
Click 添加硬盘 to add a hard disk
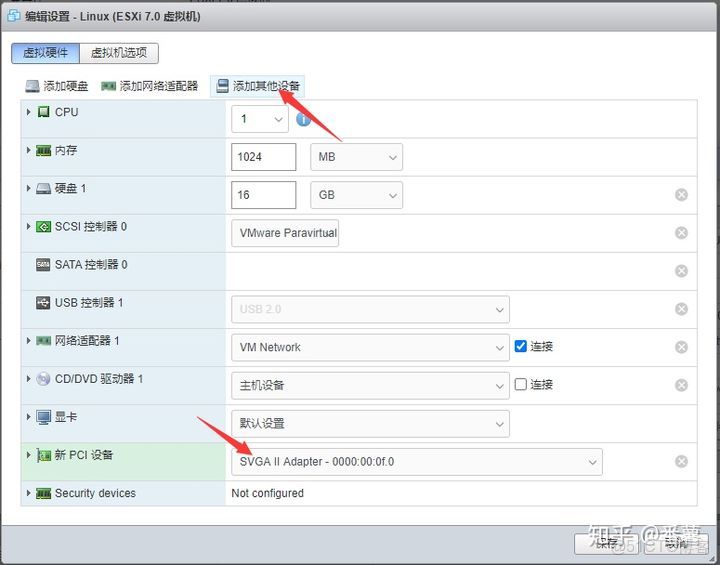(x=57, y=86)
